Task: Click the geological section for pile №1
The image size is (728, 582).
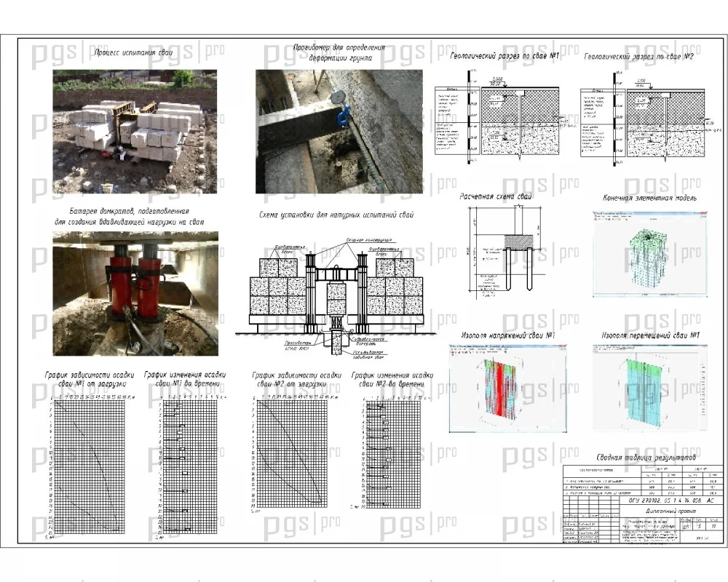Action: (x=501, y=118)
